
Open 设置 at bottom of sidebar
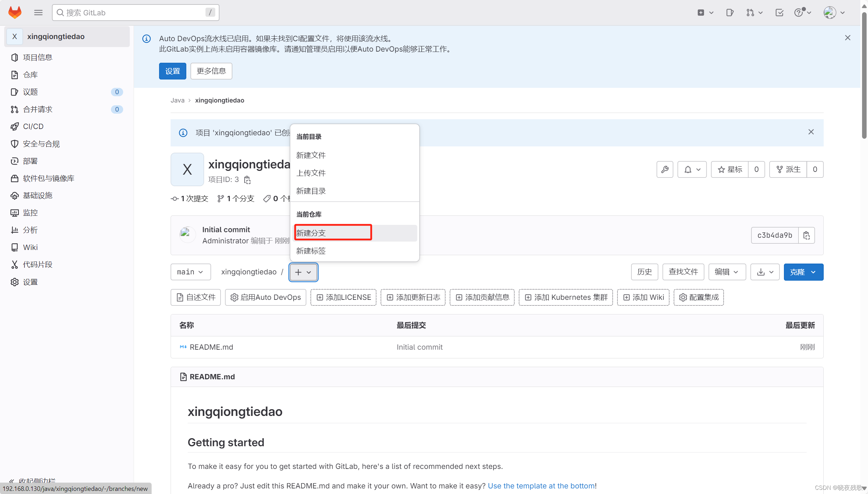(x=67, y=282)
